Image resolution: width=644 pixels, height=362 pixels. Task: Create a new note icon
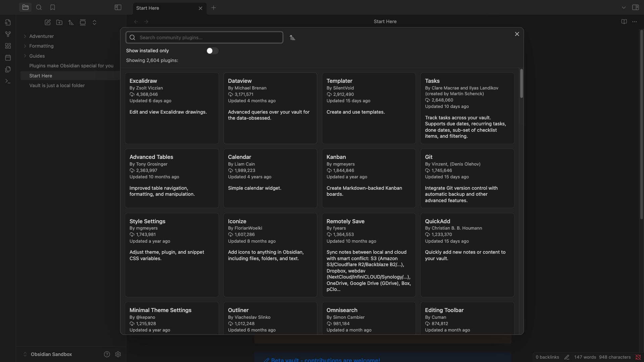coord(48,22)
